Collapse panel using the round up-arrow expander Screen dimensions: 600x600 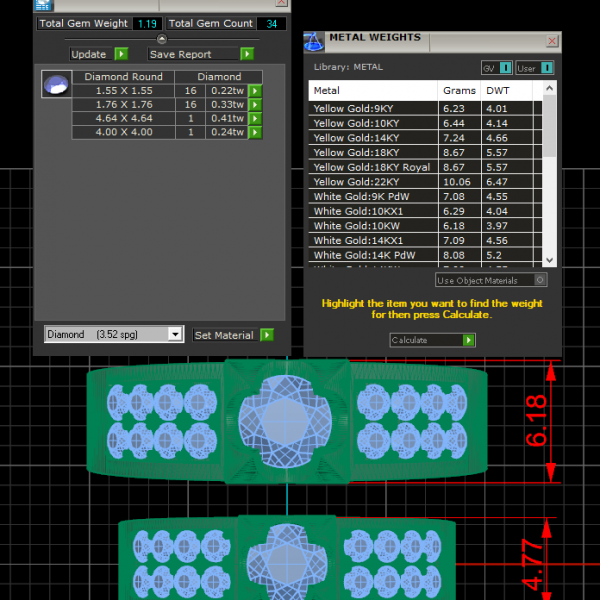(x=162, y=38)
